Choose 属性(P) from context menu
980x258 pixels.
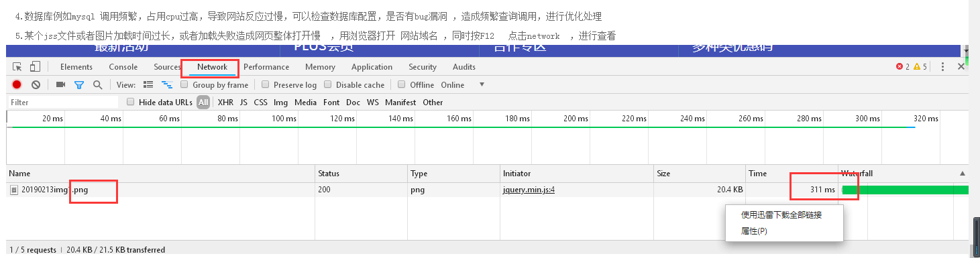pyautogui.click(x=754, y=231)
